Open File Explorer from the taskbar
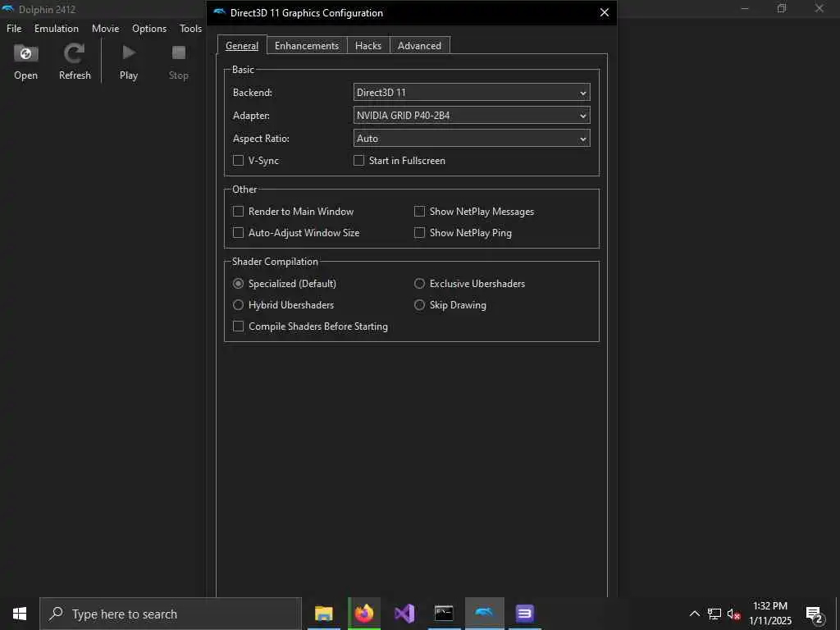Screen dimensions: 840x630 pyautogui.click(x=323, y=614)
